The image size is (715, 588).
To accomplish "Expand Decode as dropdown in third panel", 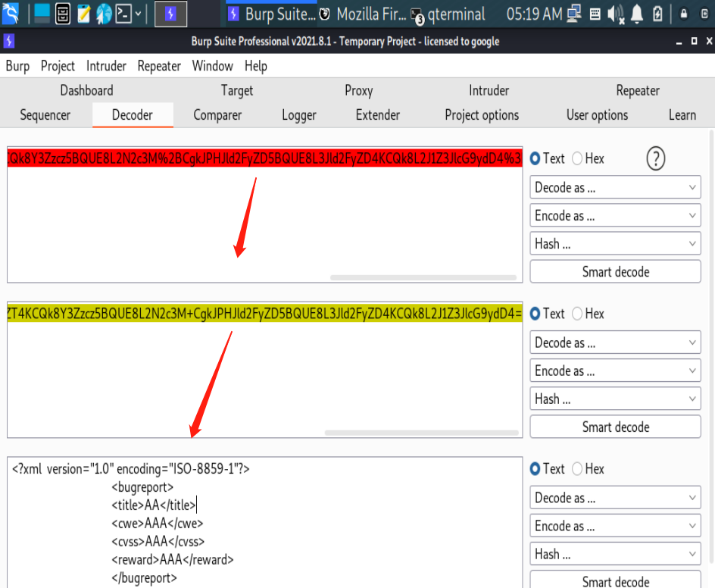I will pyautogui.click(x=615, y=497).
